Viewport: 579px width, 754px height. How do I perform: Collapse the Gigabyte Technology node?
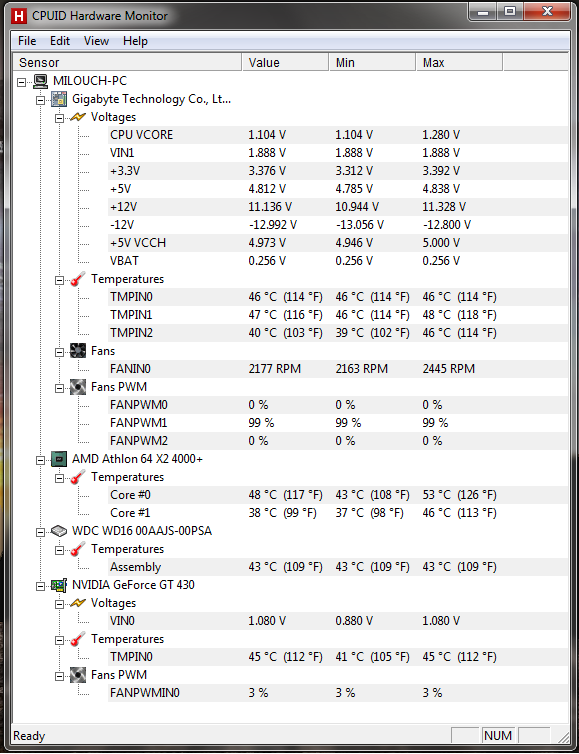tap(40, 100)
